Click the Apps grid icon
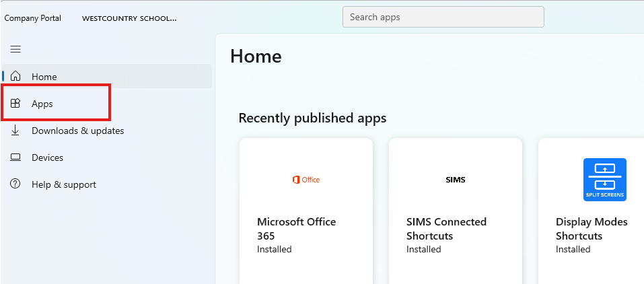The height and width of the screenshot is (284, 644). 15,104
